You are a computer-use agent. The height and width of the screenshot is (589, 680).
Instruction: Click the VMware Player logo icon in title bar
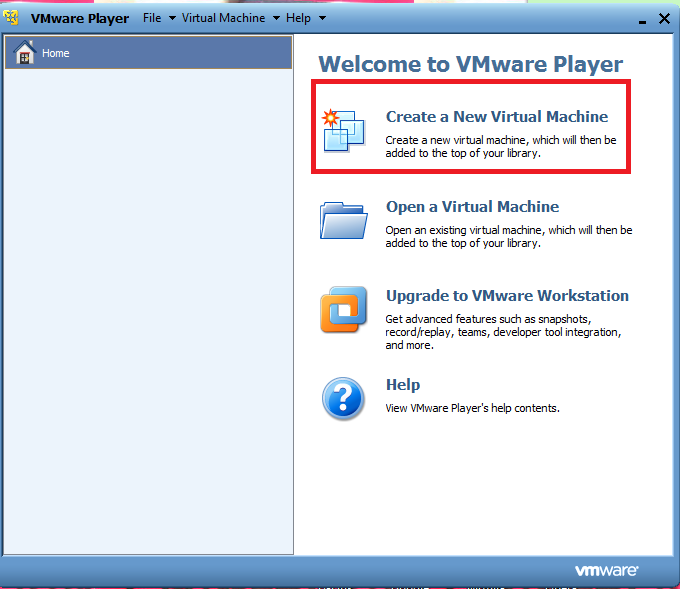pyautogui.click(x=11, y=17)
